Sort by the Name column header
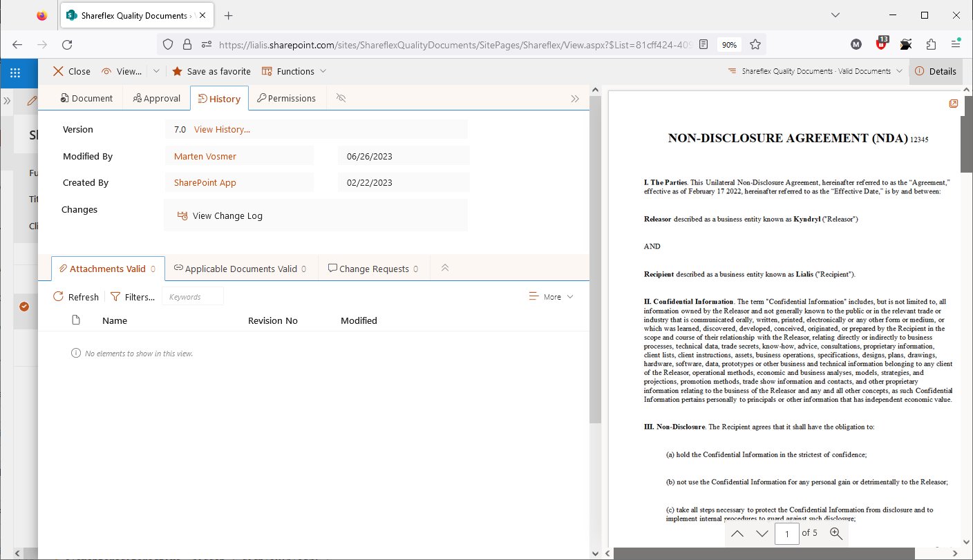973x560 pixels. (x=115, y=320)
